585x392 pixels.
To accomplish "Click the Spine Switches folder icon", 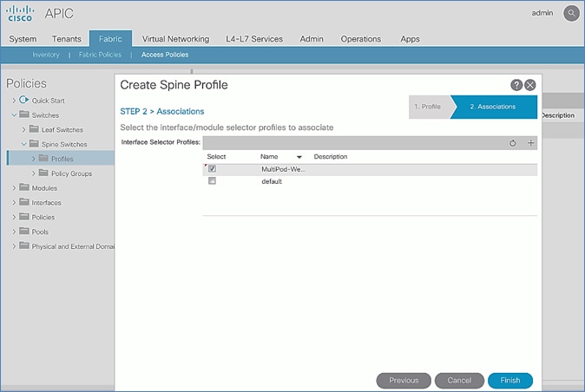I will coord(34,143).
